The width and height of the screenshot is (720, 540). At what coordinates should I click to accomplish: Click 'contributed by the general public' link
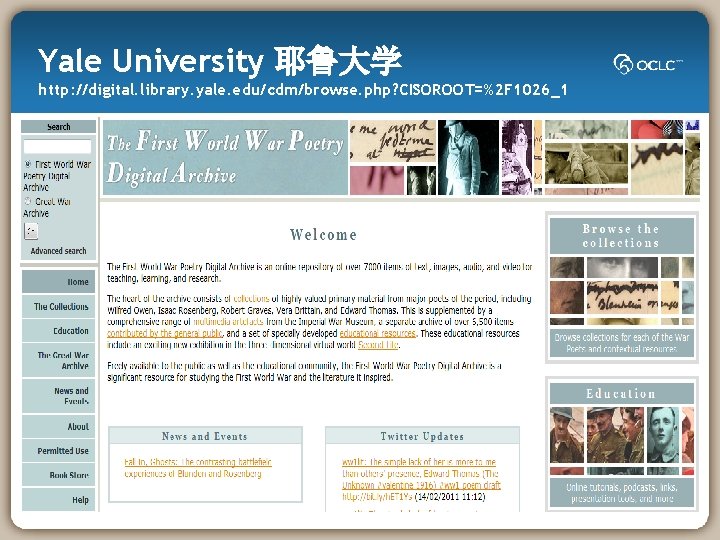pyautogui.click(x=164, y=333)
